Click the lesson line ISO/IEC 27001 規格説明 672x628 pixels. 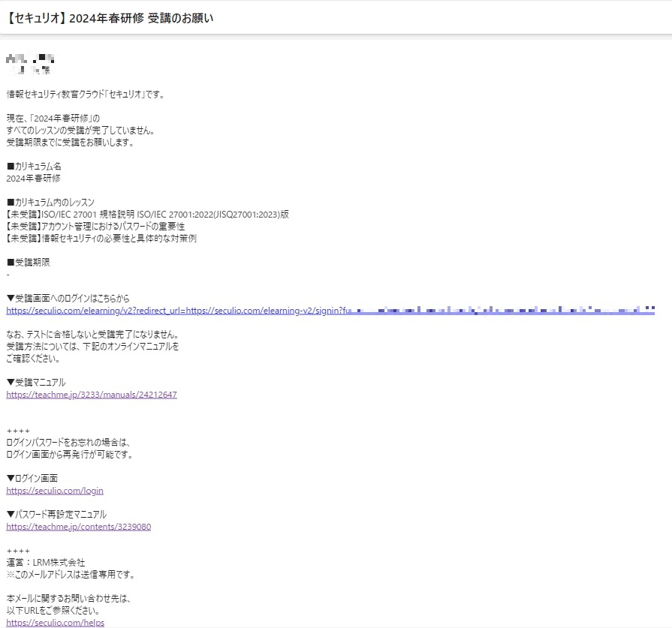pyautogui.click(x=147, y=214)
